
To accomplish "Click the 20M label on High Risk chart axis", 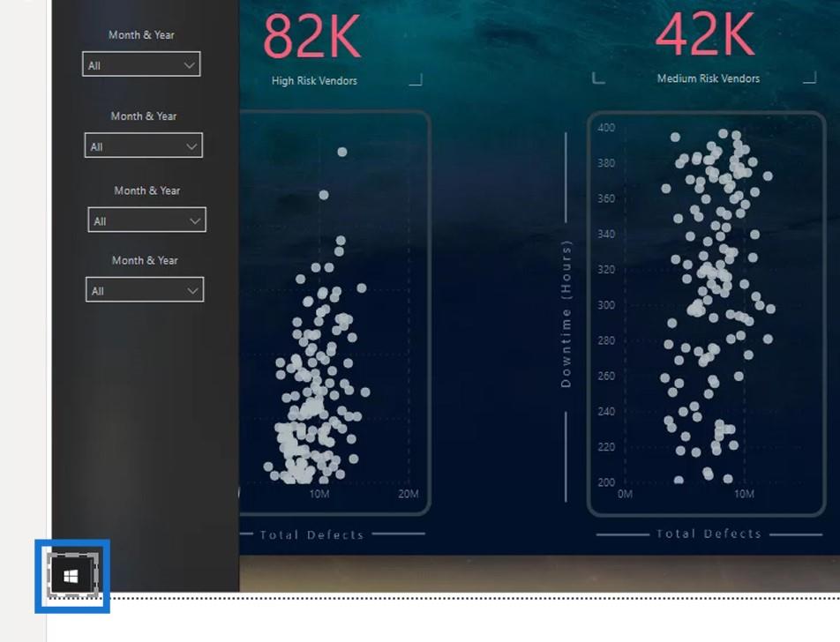I will tap(409, 494).
